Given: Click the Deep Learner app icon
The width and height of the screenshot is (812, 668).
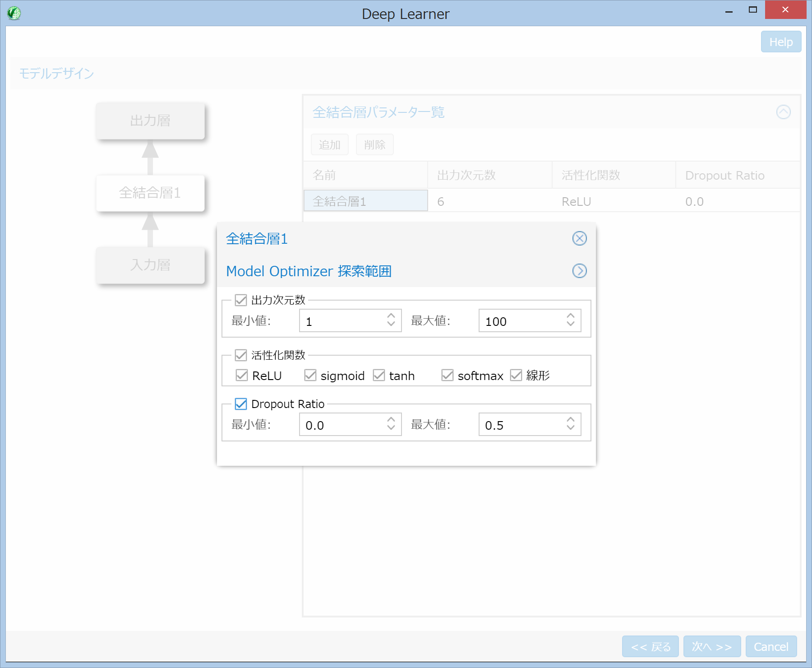Looking at the screenshot, I should tap(14, 13).
